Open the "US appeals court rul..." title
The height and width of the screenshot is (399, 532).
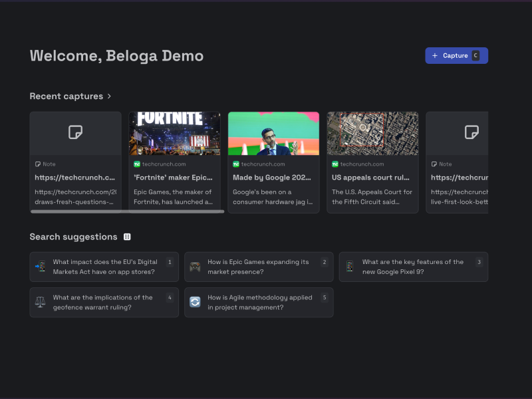click(x=370, y=178)
